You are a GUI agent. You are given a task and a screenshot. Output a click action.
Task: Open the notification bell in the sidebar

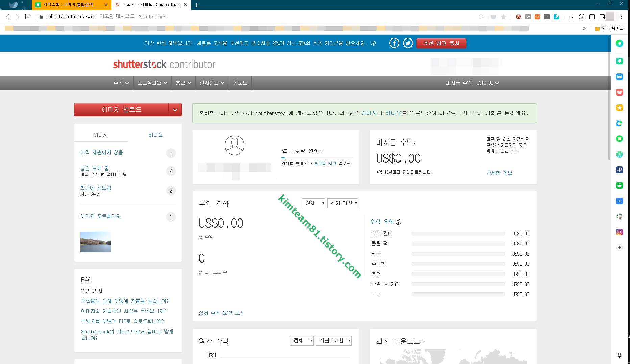(x=620, y=61)
